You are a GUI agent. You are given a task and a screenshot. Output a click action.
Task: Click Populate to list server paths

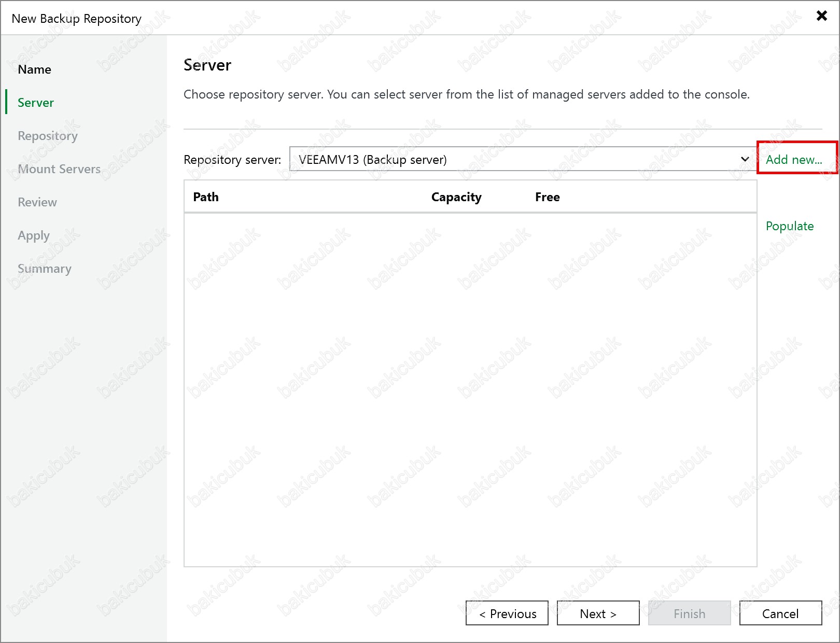789,226
